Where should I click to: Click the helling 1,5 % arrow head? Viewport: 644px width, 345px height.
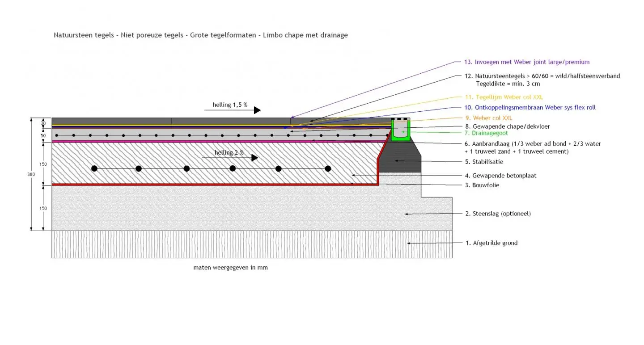pos(257,110)
